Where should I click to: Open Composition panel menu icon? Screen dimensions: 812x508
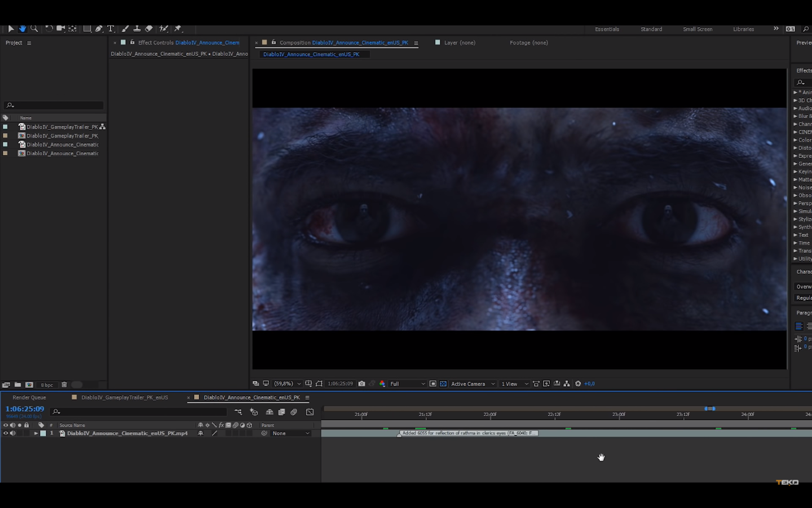click(x=416, y=43)
